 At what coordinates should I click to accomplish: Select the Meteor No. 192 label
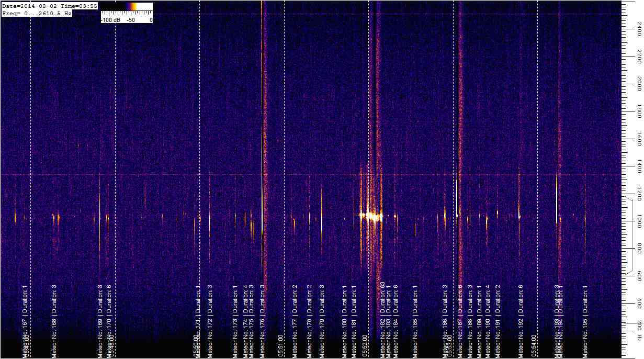(521, 321)
